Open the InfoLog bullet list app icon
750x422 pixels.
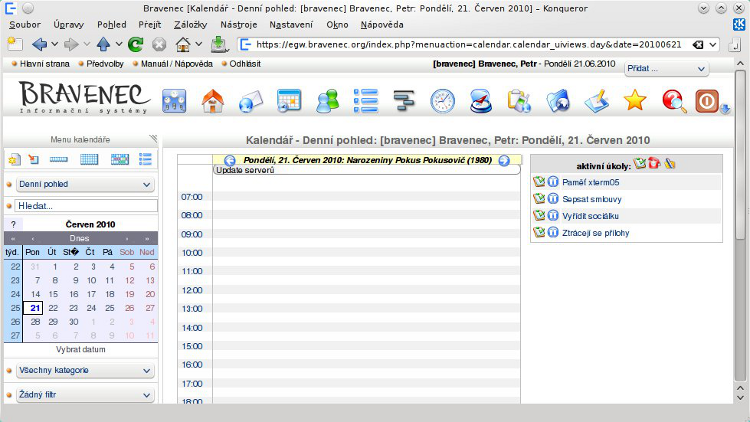[366, 101]
